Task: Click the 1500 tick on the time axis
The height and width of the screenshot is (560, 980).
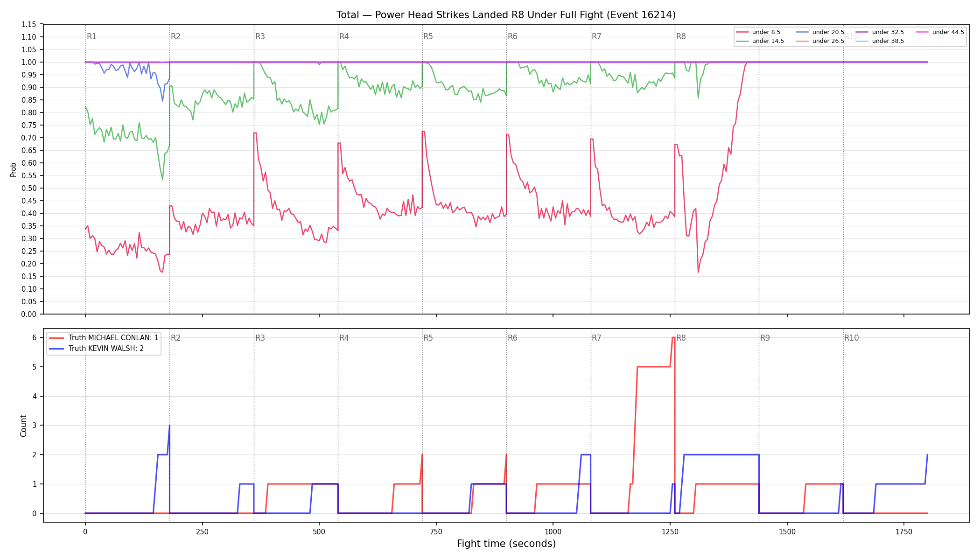Action: (x=787, y=532)
